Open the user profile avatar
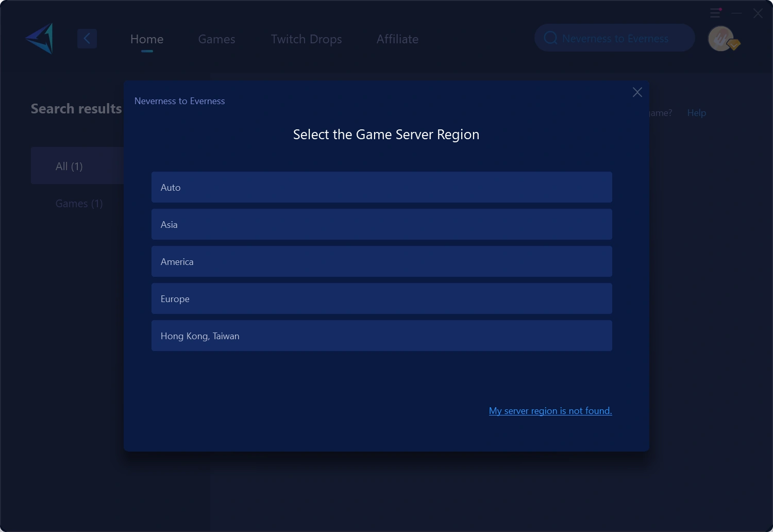The image size is (773, 532). coord(721,39)
